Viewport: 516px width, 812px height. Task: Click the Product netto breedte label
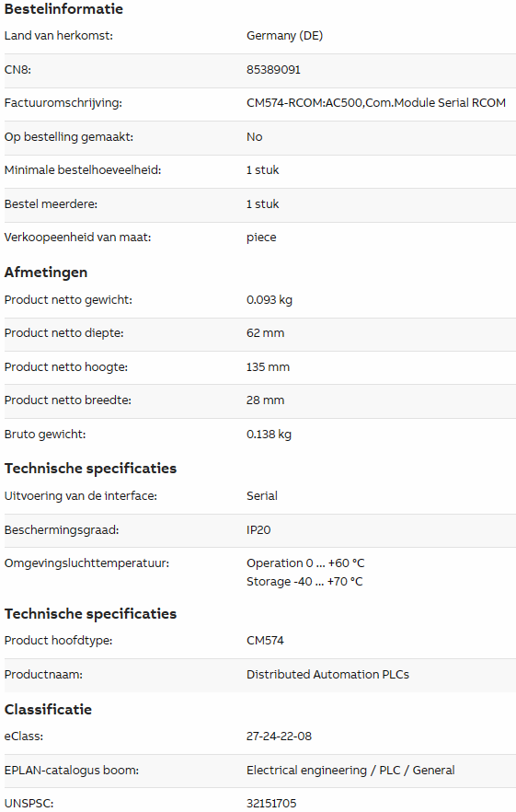[x=68, y=400]
